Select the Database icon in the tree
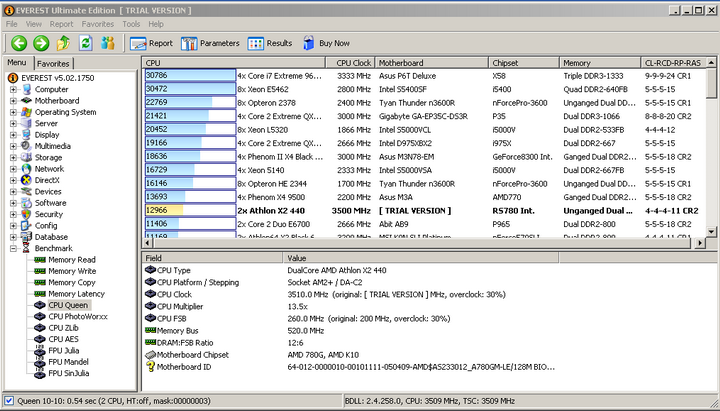This screenshot has height=411, width=720. [x=27, y=237]
